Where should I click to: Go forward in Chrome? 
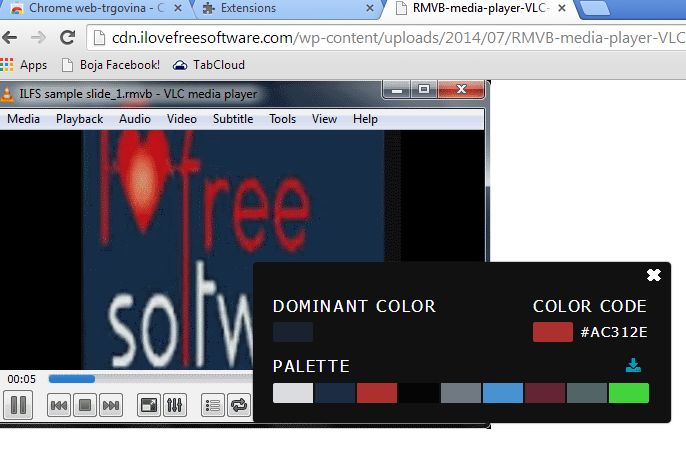click(38, 38)
